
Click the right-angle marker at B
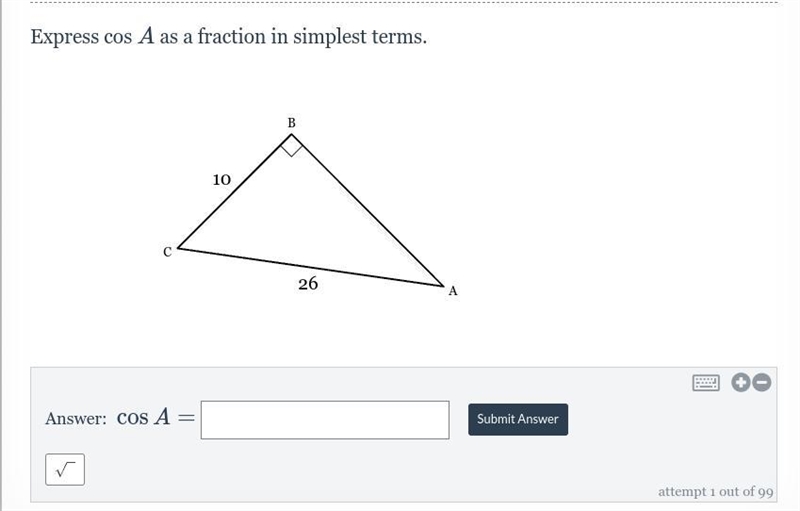[x=292, y=145]
